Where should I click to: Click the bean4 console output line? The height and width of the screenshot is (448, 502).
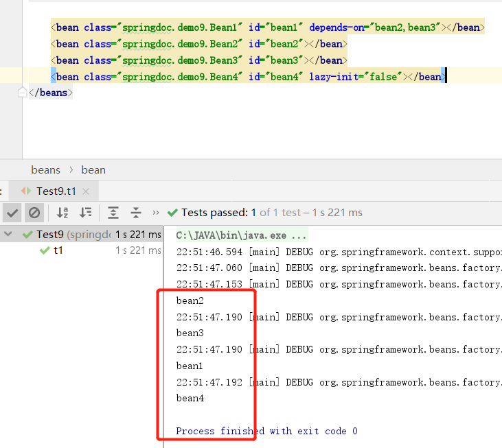(190, 398)
